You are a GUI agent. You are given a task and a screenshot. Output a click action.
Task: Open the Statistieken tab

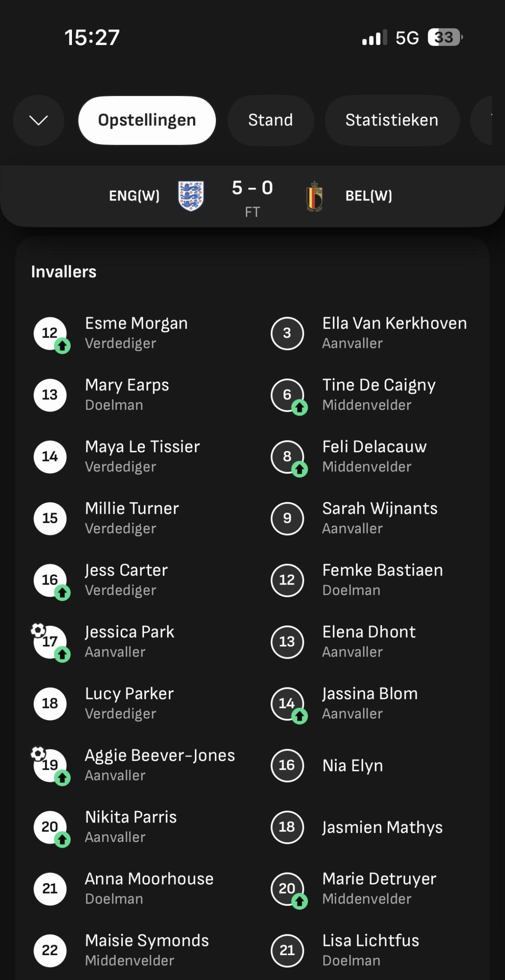coord(391,120)
